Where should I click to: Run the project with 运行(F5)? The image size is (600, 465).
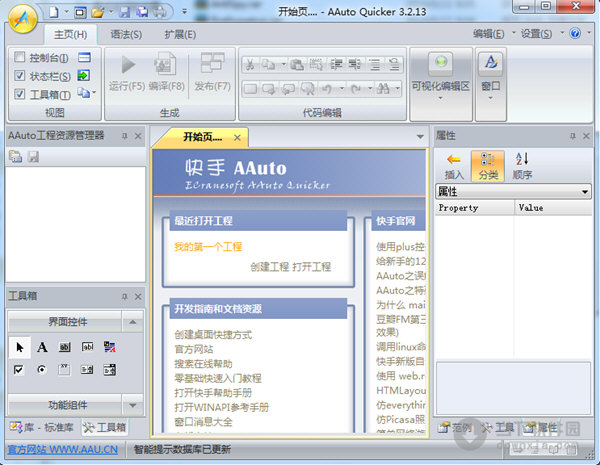pos(127,73)
